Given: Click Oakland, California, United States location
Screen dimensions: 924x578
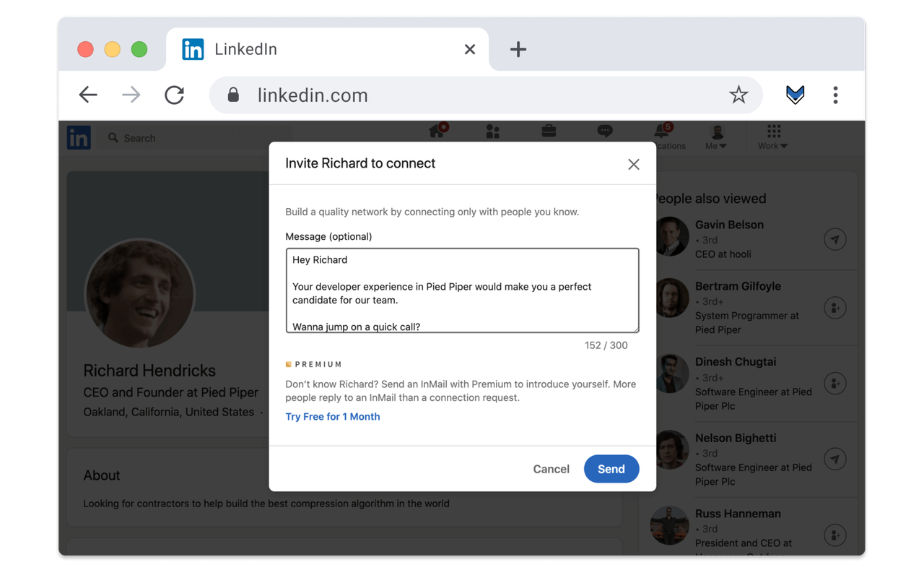Looking at the screenshot, I should 168,412.
